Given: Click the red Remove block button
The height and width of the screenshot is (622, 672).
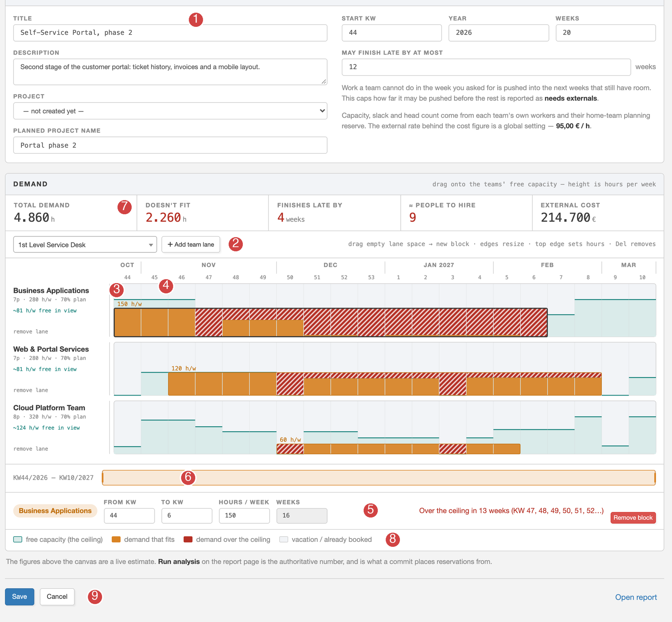Looking at the screenshot, I should coord(633,518).
